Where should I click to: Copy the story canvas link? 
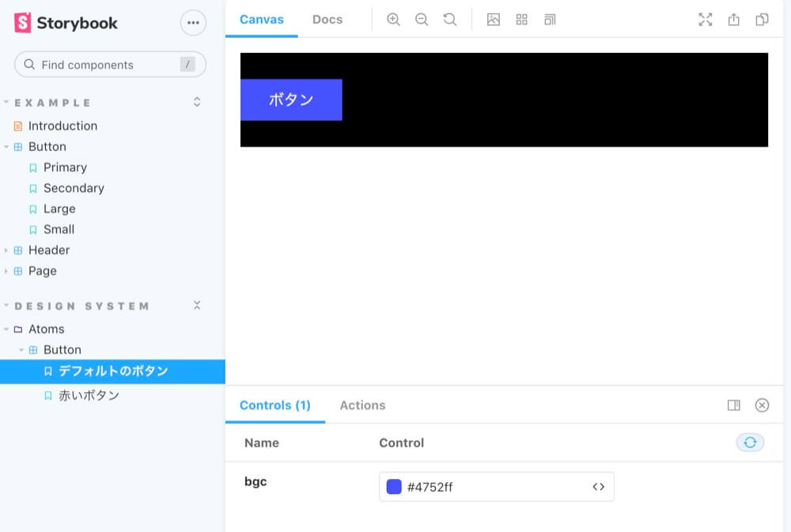coord(762,20)
